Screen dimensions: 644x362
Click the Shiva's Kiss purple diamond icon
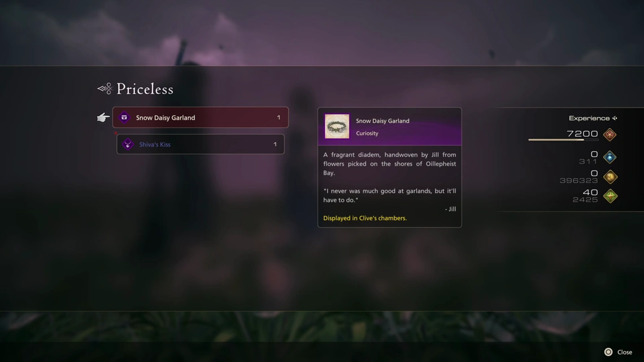point(128,144)
